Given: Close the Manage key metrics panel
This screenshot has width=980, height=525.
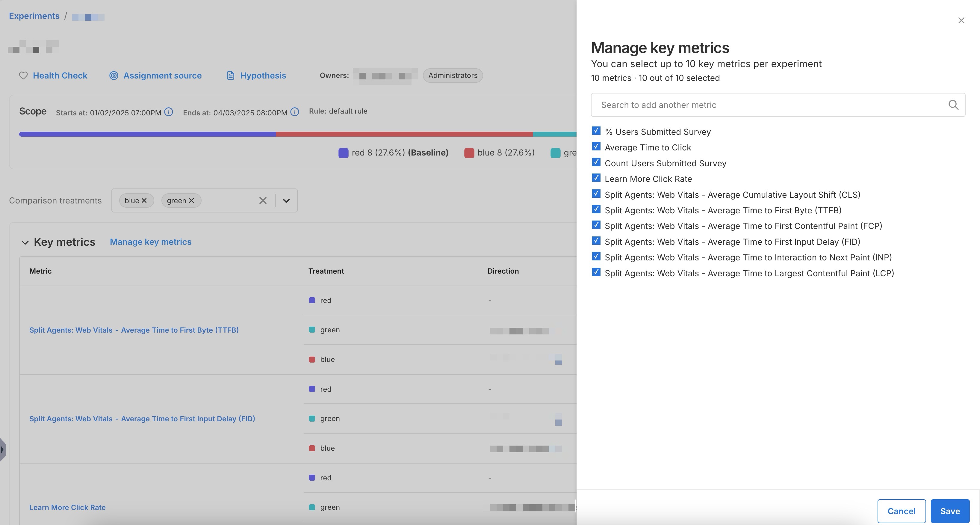Looking at the screenshot, I should 961,20.
